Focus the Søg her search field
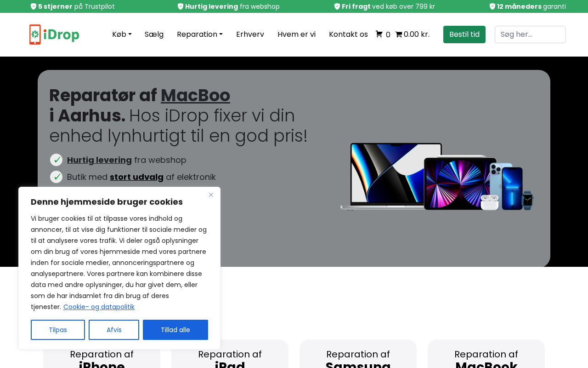Image resolution: width=588 pixels, height=368 pixels. (530, 34)
